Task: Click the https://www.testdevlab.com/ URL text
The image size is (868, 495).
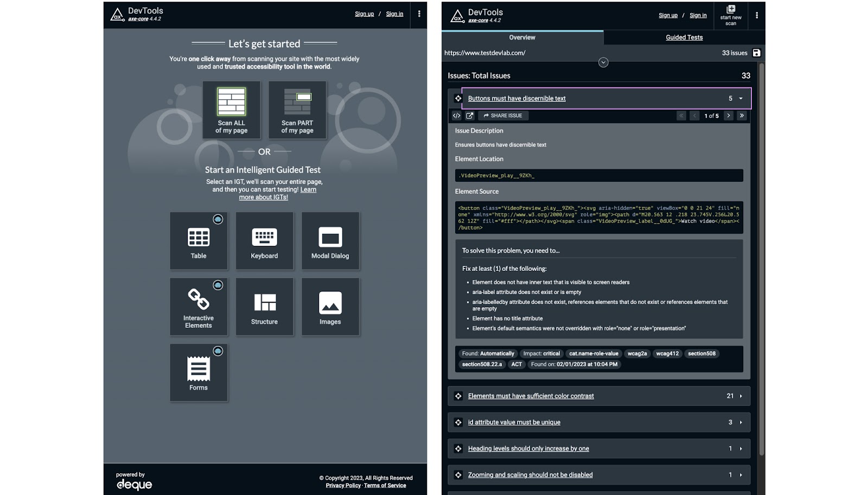Action: pyautogui.click(x=485, y=53)
